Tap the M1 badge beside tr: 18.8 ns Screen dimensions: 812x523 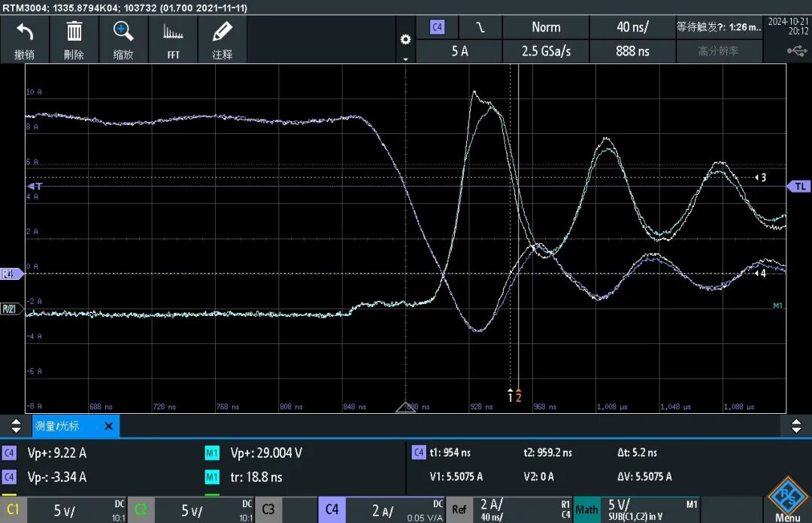coord(212,477)
